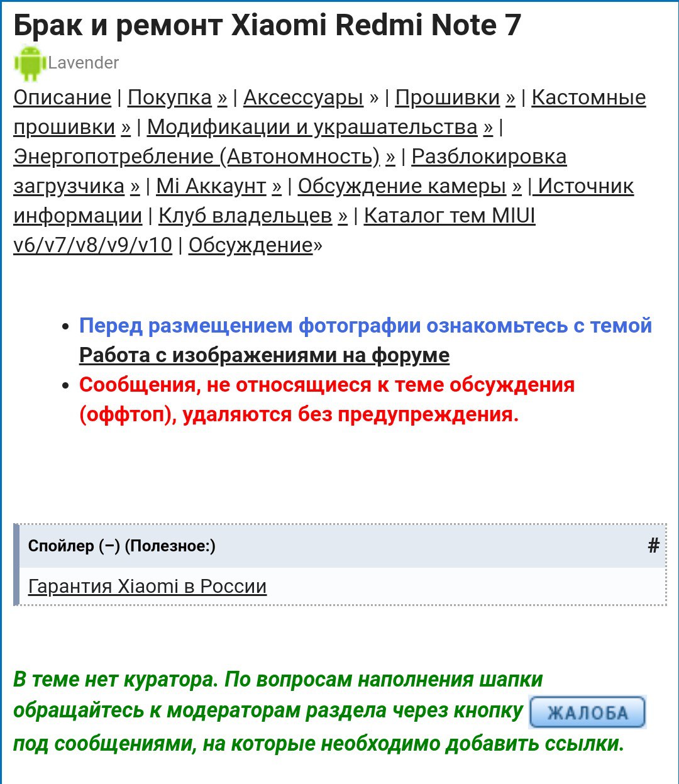The image size is (679, 784).
Task: Open Модификации и украшательства link
Action: point(312,128)
